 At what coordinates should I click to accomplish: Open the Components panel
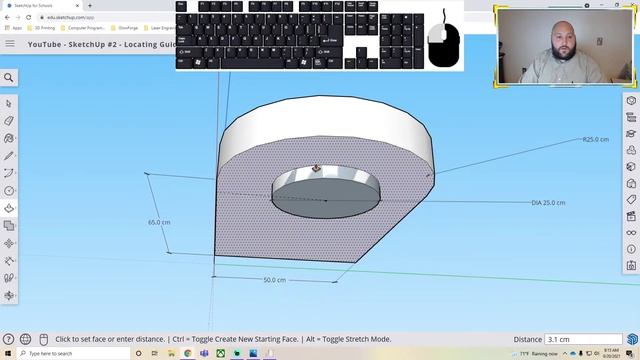[x=631, y=150]
